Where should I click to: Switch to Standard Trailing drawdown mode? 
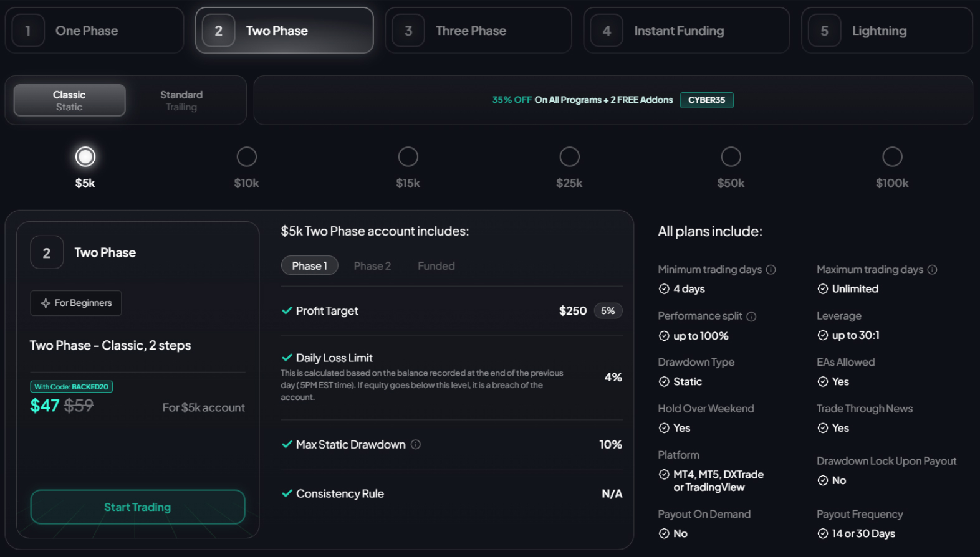tap(181, 100)
